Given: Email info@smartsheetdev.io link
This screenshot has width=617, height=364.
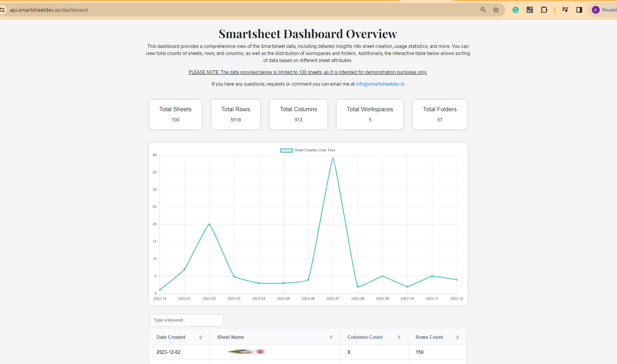Looking at the screenshot, I should coord(380,84).
